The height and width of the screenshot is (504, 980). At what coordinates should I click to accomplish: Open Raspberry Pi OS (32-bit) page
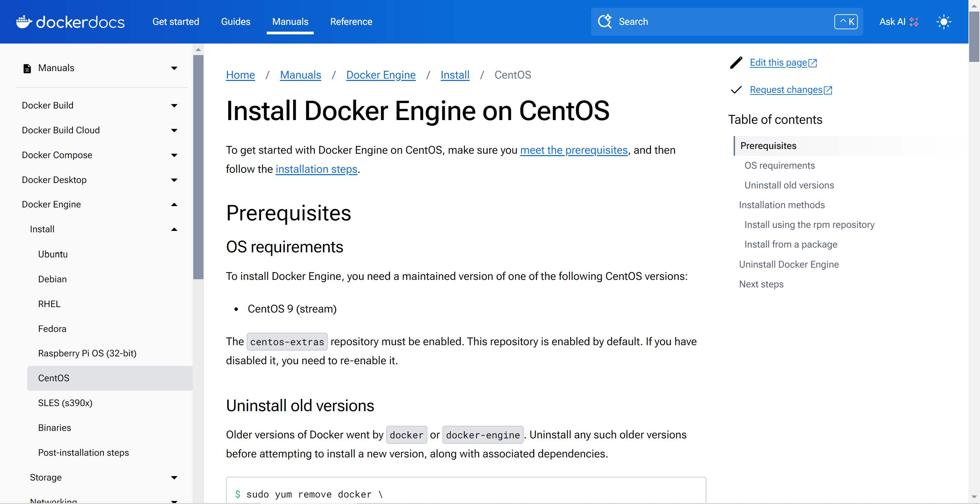[x=87, y=353]
